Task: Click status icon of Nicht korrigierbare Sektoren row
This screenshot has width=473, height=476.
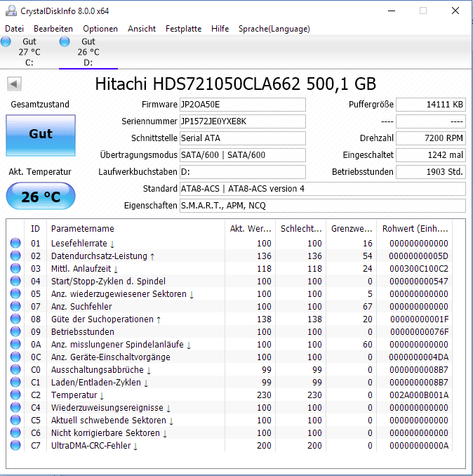Action: 15,433
